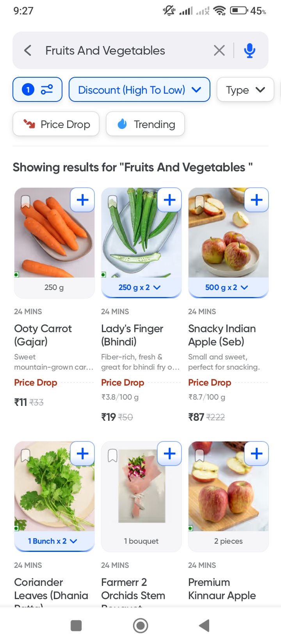281x644 pixels.
Task: Tap the microphone voice search icon
Action: pos(250,50)
